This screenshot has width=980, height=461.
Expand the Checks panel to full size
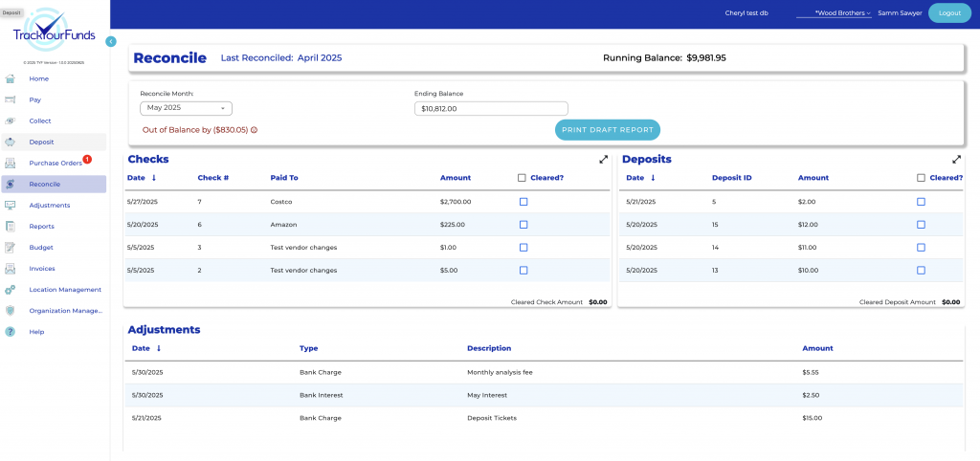pyautogui.click(x=604, y=160)
